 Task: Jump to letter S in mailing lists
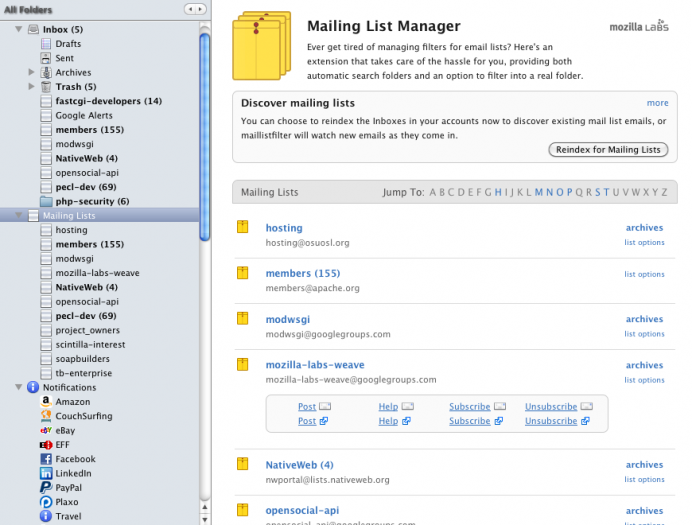click(598, 192)
